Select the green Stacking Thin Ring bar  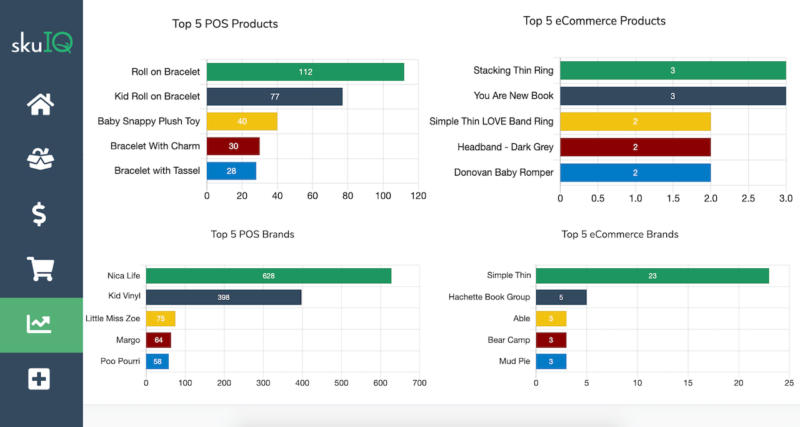672,70
